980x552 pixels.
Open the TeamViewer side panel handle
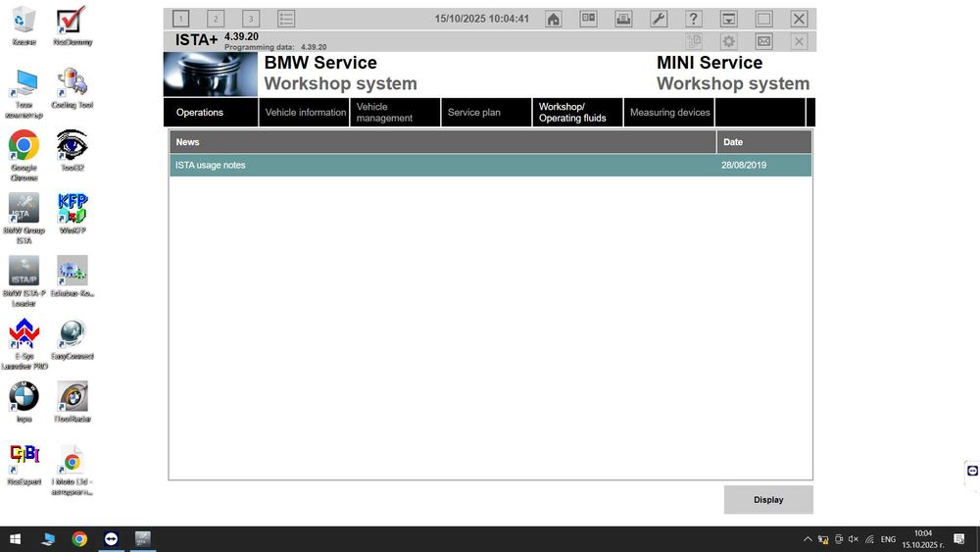point(972,472)
